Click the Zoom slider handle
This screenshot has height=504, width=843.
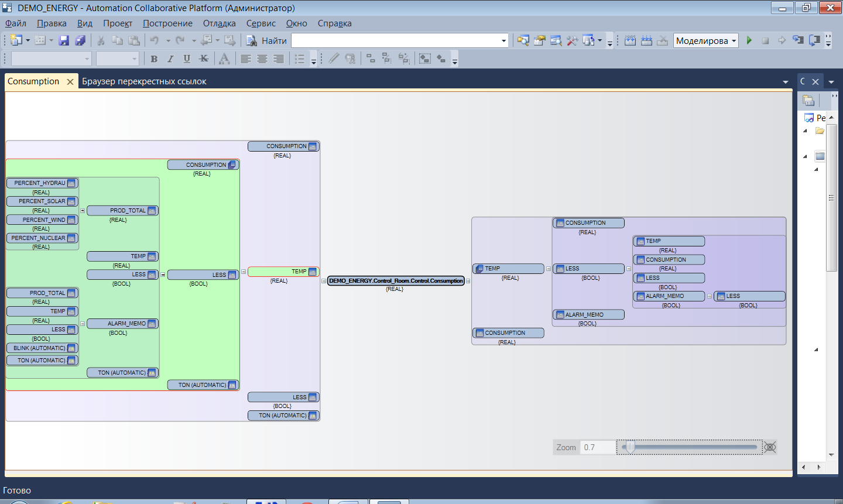[x=630, y=447]
